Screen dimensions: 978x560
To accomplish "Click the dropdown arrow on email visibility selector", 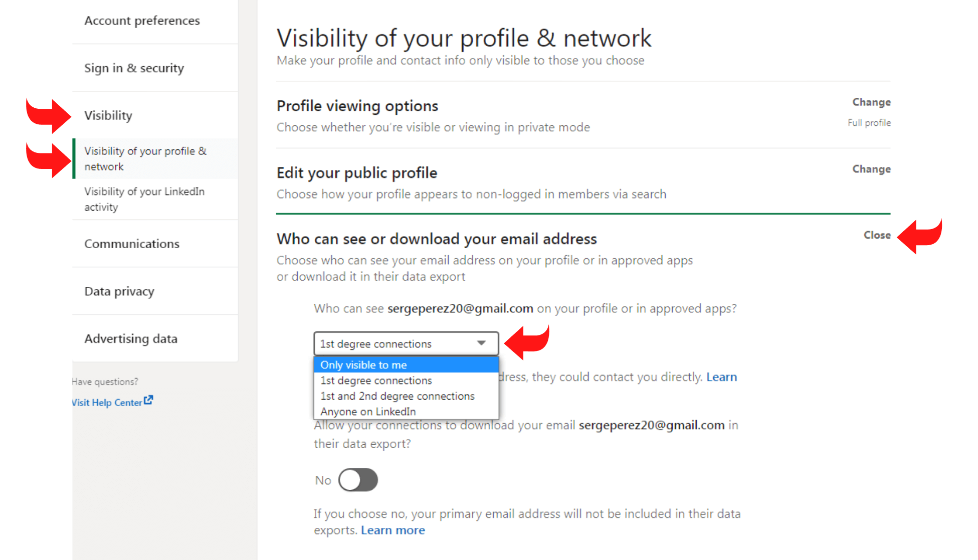I will 481,343.
